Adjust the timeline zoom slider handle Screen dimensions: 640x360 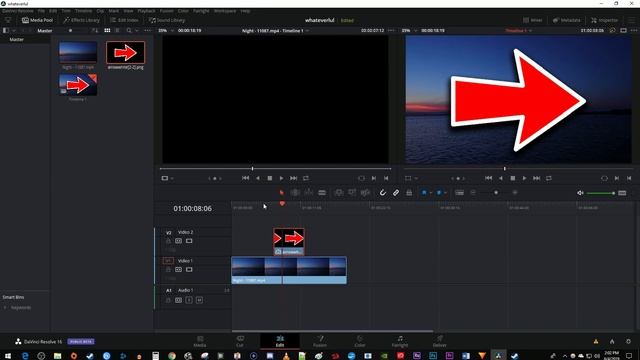click(x=496, y=193)
